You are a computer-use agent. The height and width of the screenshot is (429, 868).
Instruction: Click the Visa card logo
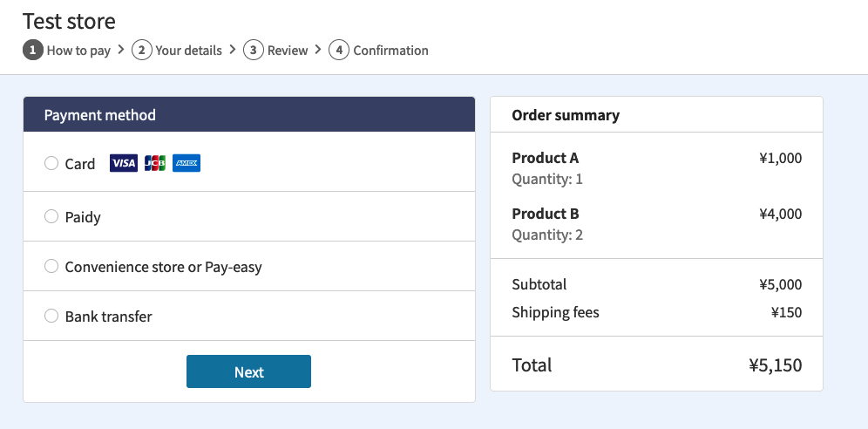coord(124,163)
